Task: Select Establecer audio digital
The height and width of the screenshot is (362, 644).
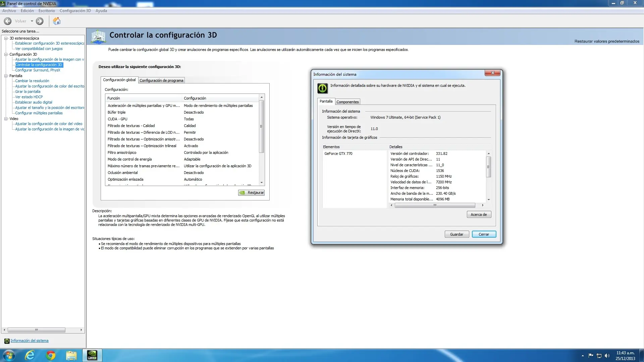Action: coord(34,103)
